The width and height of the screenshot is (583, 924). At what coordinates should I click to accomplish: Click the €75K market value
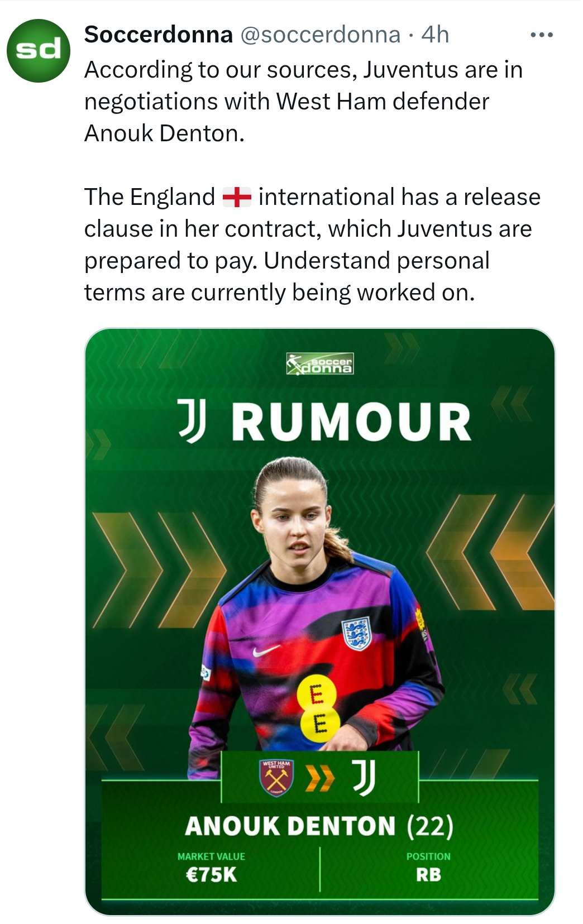point(211,874)
